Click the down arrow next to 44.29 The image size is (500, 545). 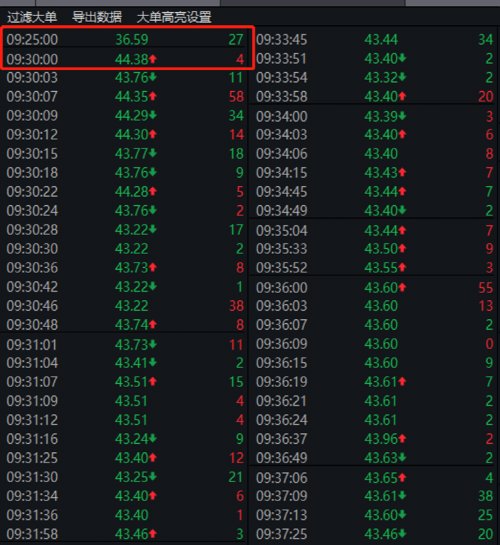pos(153,115)
